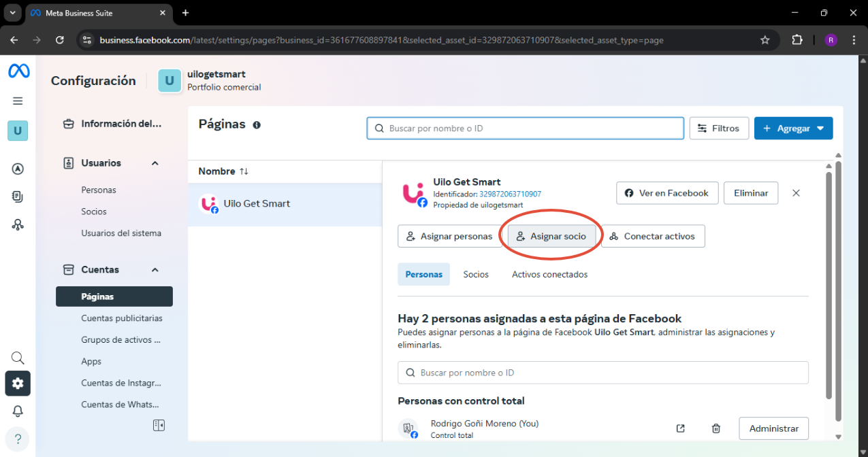
Task: Bookmark this page with star icon
Action: (765, 40)
